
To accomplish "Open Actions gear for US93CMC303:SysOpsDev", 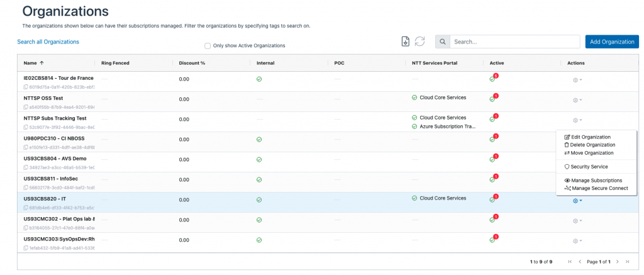I will click(x=577, y=241).
